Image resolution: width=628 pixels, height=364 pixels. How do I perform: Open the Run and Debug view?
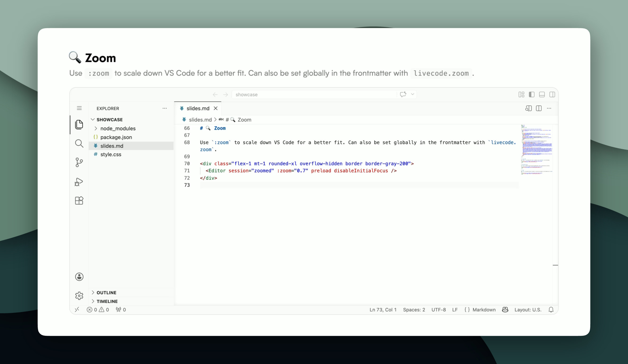(x=79, y=182)
